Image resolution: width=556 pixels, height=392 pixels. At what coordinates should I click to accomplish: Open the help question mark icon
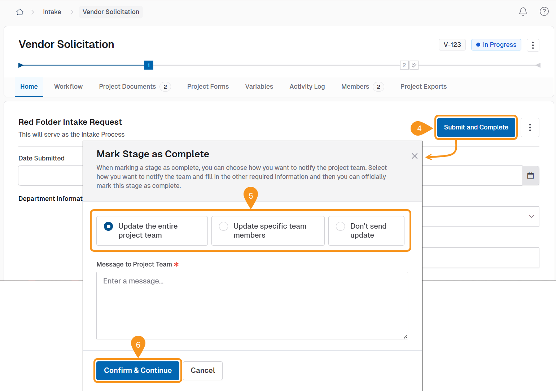(544, 11)
